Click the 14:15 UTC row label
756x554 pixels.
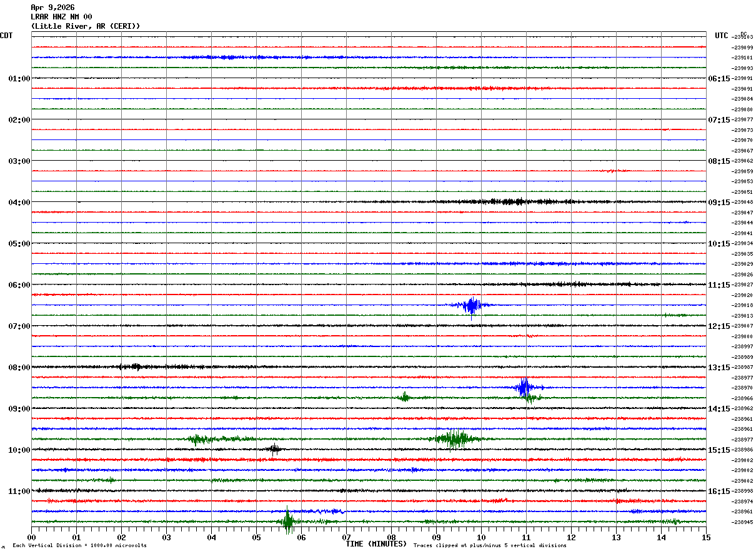pos(719,409)
